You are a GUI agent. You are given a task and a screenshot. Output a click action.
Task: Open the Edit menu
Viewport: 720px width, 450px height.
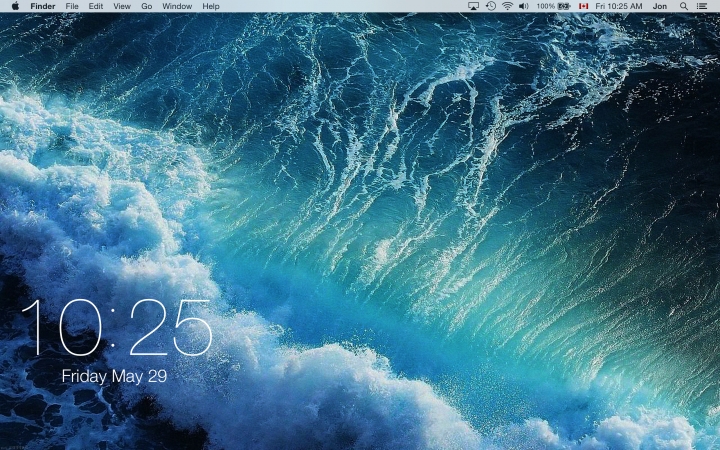96,6
